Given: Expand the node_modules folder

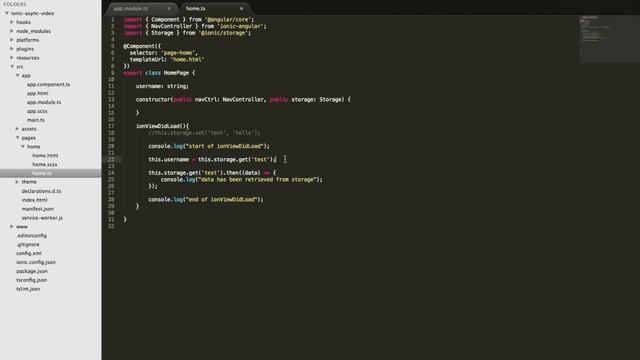Looking at the screenshot, I should click(12, 31).
